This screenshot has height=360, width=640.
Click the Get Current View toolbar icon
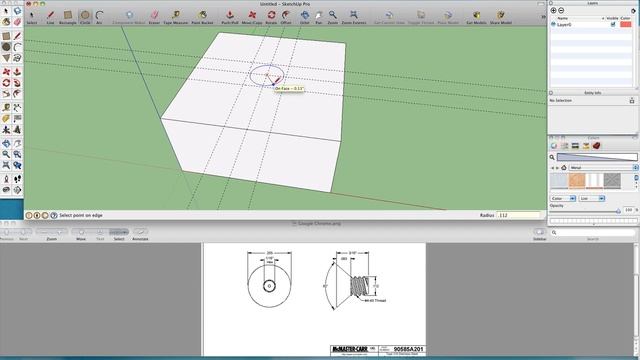coord(389,16)
